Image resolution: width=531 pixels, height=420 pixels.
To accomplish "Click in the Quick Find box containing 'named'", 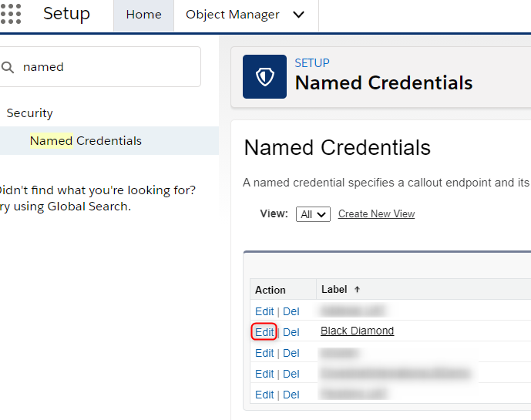I will tap(100, 67).
